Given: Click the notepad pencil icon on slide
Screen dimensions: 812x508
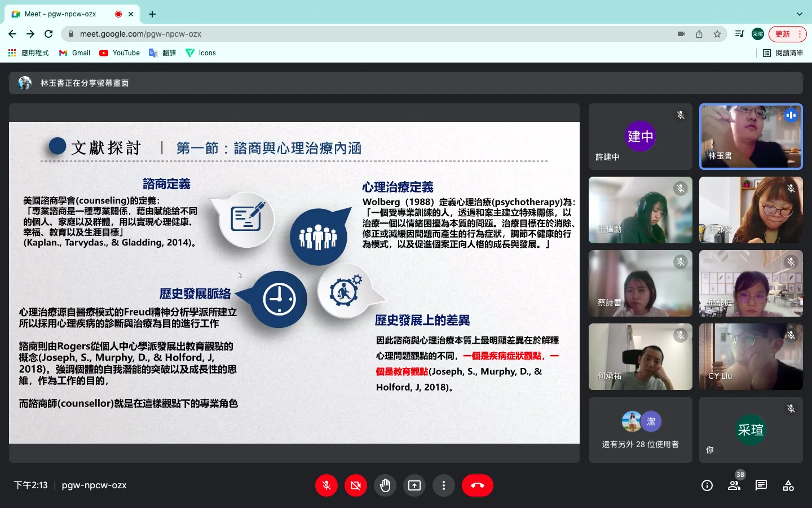Looking at the screenshot, I should tap(248, 217).
